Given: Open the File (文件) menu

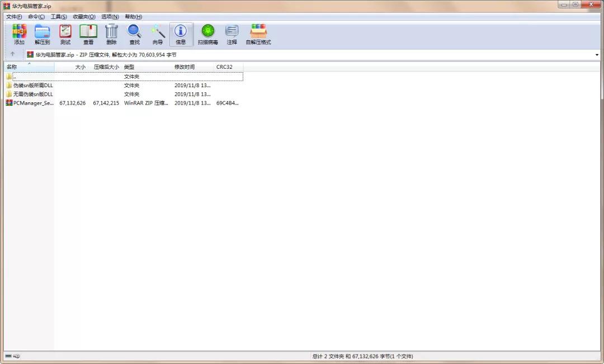Looking at the screenshot, I should pos(14,17).
